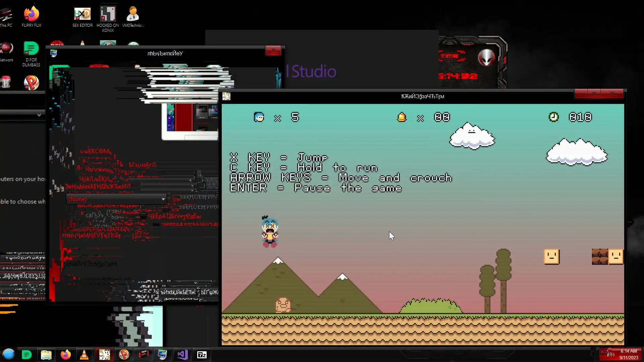Close the glitched dialog with the red X
This screenshot has width=644, height=362.
point(273,51)
